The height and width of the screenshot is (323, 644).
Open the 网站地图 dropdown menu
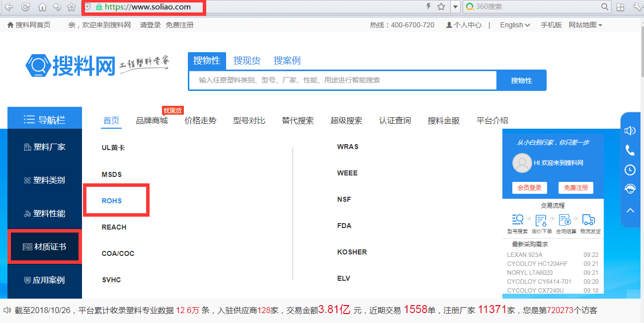(585, 25)
